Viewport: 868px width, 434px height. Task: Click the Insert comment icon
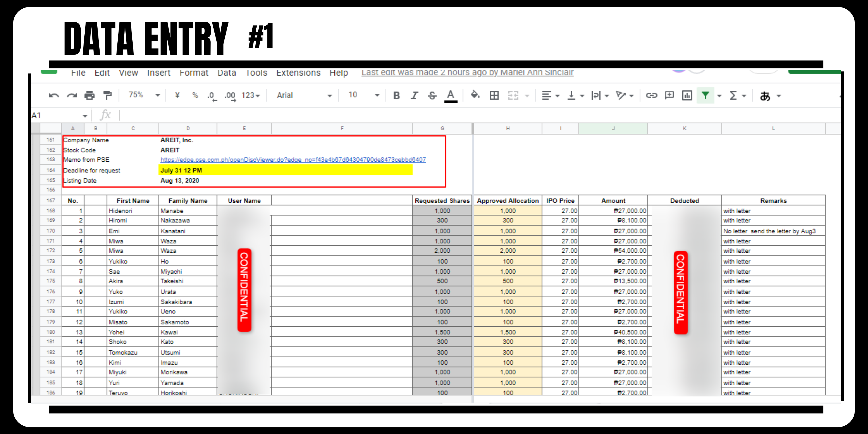669,96
